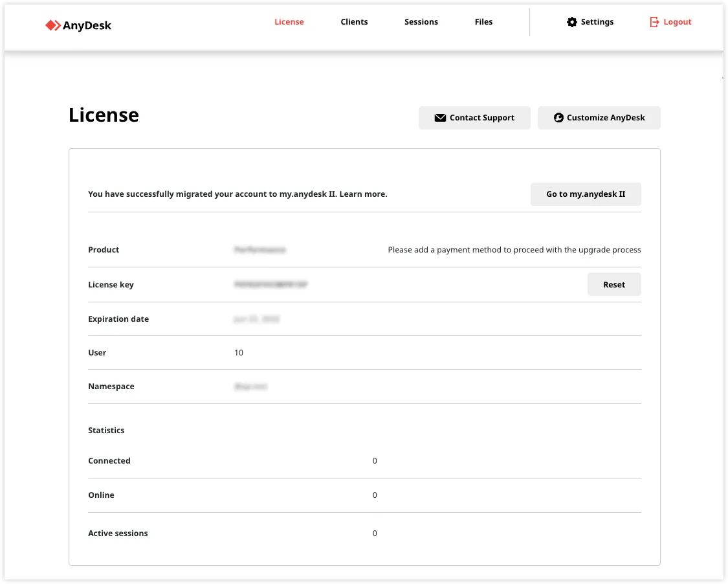Reset the license key
Image resolution: width=728 pixels, height=584 pixels.
613,284
